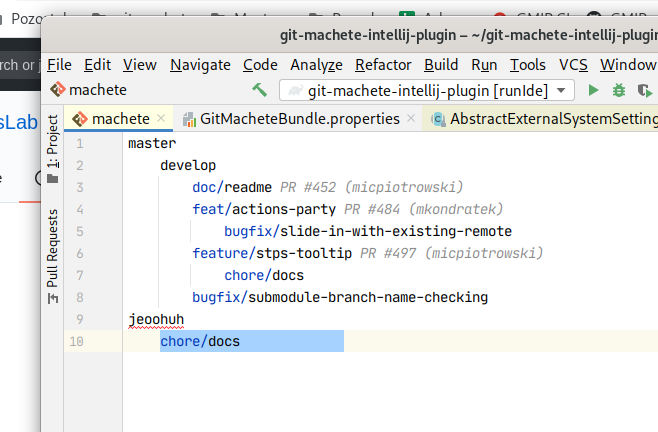658x432 pixels.
Task: Open the View menu
Action: click(140, 65)
